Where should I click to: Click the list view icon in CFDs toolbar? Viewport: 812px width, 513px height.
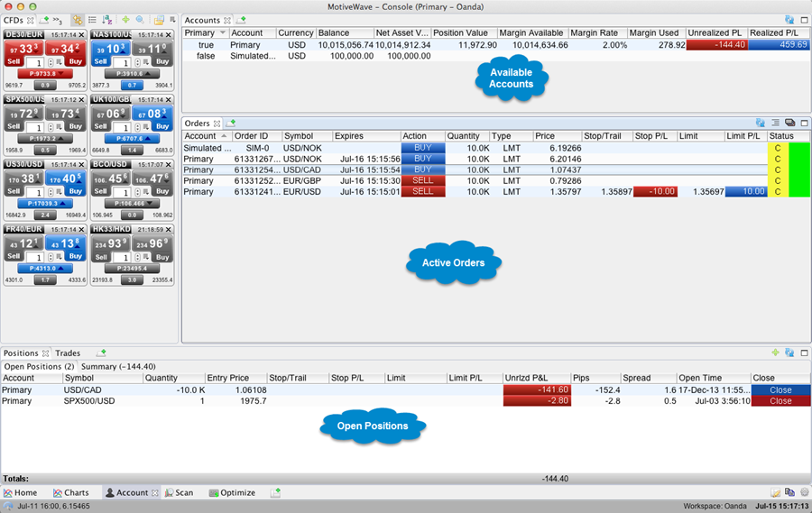coord(93,20)
